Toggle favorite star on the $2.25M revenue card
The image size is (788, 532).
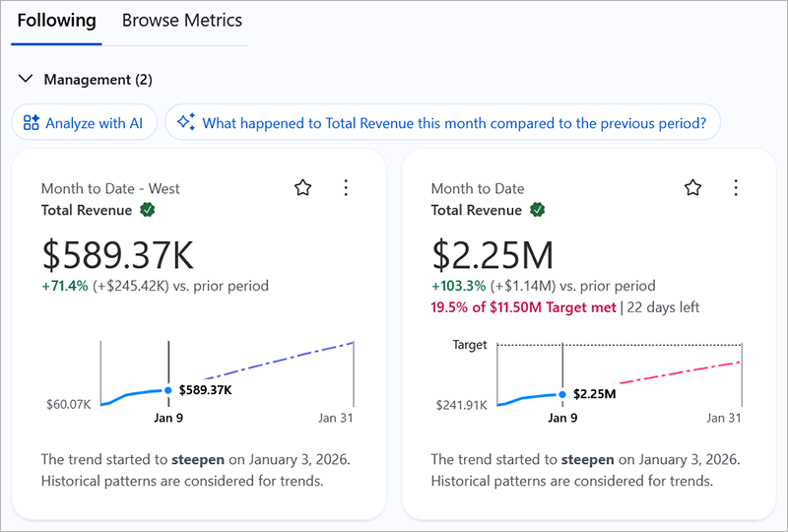[x=692, y=188]
